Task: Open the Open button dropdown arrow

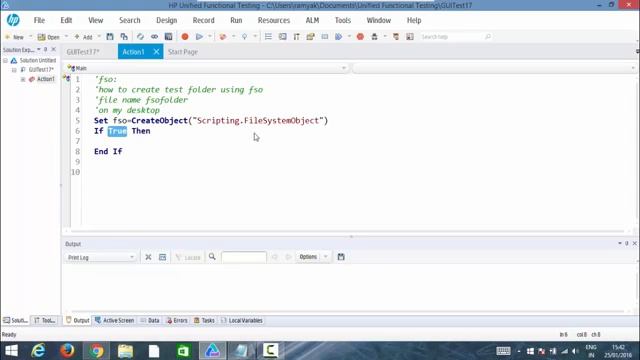Action: (66, 37)
